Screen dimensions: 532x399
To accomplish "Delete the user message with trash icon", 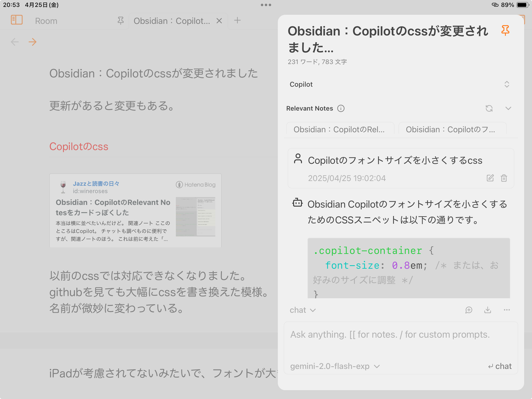I will [504, 178].
